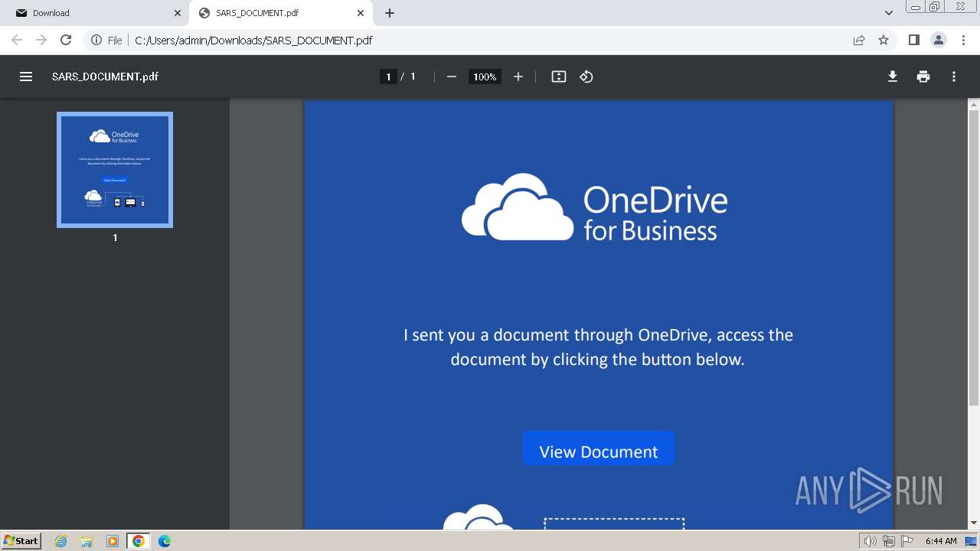980x551 pixels.
Task: Open Microsoft Edge from the taskbar
Action: pyautogui.click(x=165, y=541)
